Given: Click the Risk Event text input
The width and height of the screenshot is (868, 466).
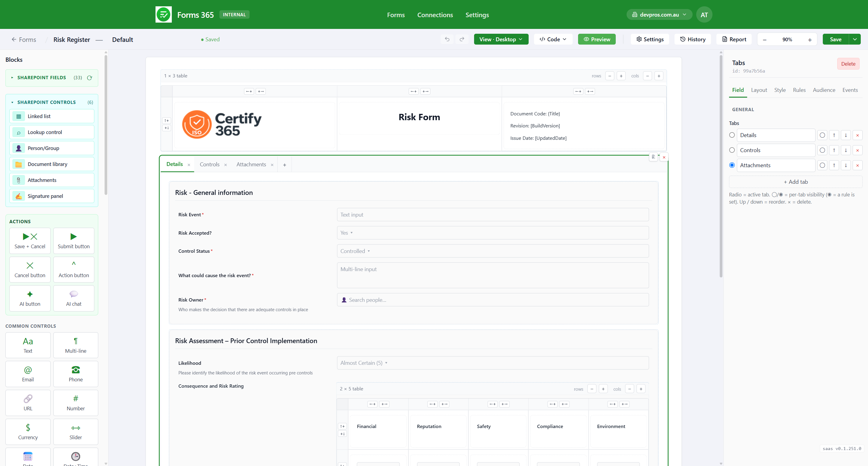Looking at the screenshot, I should [x=493, y=214].
